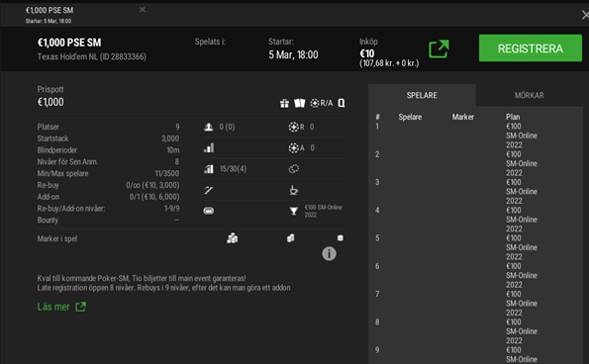Switch to the MÖRKAR tab
The image size is (589, 364).
pyautogui.click(x=529, y=95)
